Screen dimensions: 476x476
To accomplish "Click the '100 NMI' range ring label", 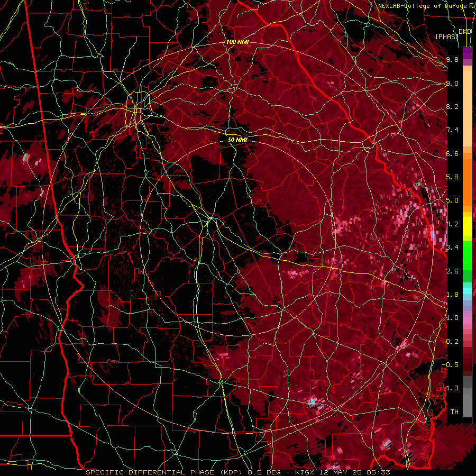I will (237, 42).
